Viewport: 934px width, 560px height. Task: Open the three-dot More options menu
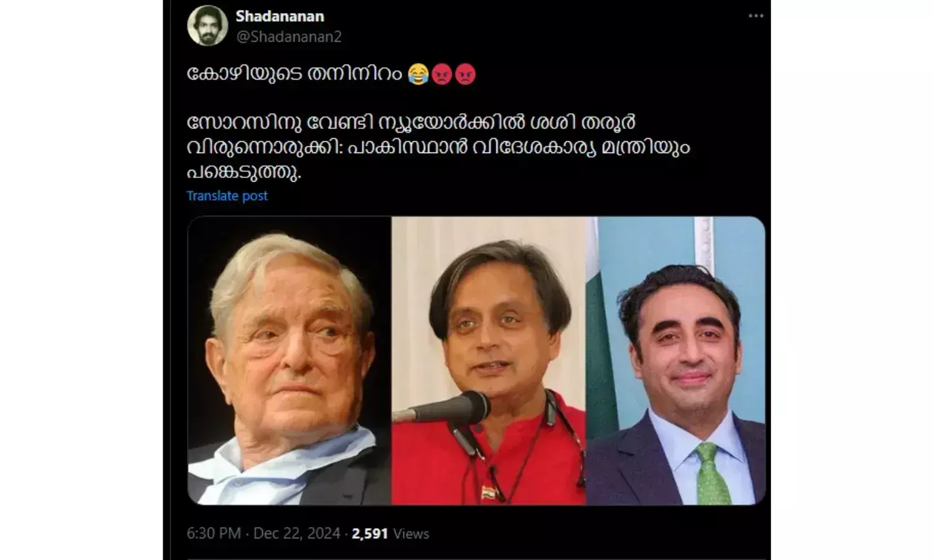[755, 16]
